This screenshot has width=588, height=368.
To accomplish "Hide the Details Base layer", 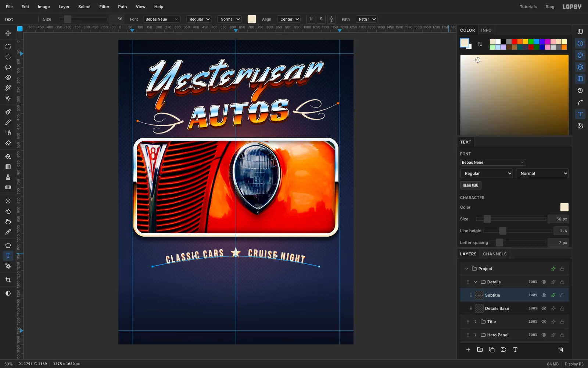I will click(x=544, y=308).
